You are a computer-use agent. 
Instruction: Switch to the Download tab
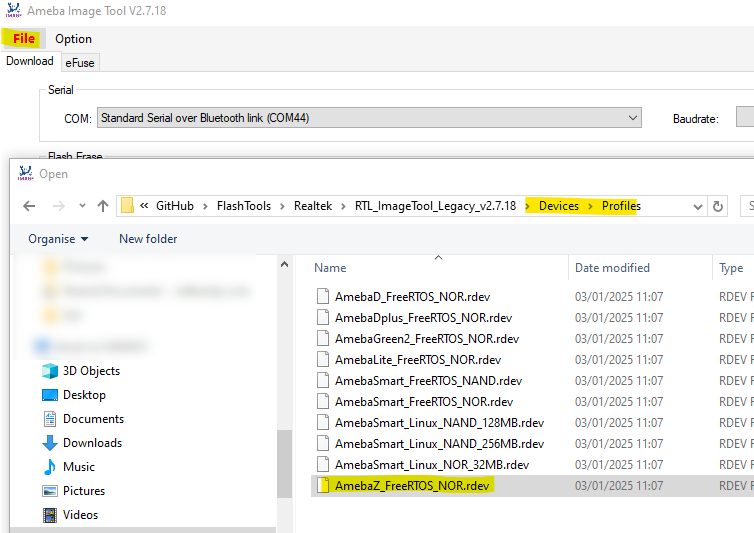click(30, 61)
